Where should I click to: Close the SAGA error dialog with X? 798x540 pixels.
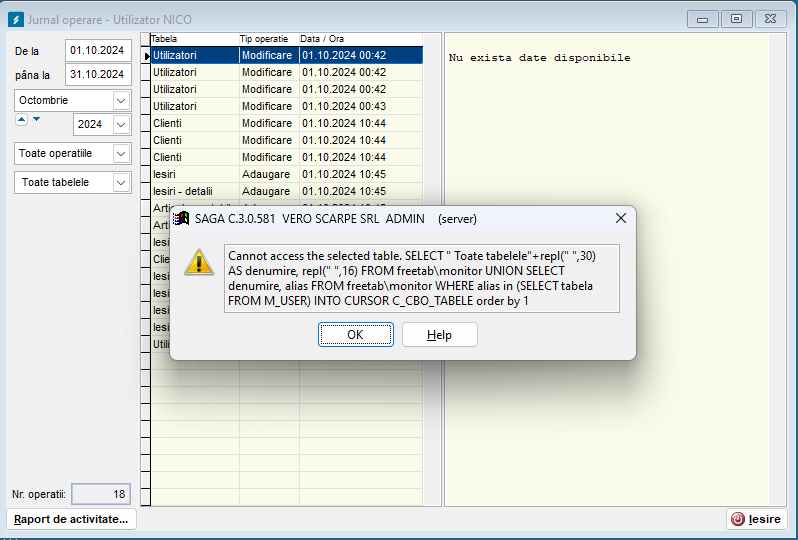tap(620, 218)
